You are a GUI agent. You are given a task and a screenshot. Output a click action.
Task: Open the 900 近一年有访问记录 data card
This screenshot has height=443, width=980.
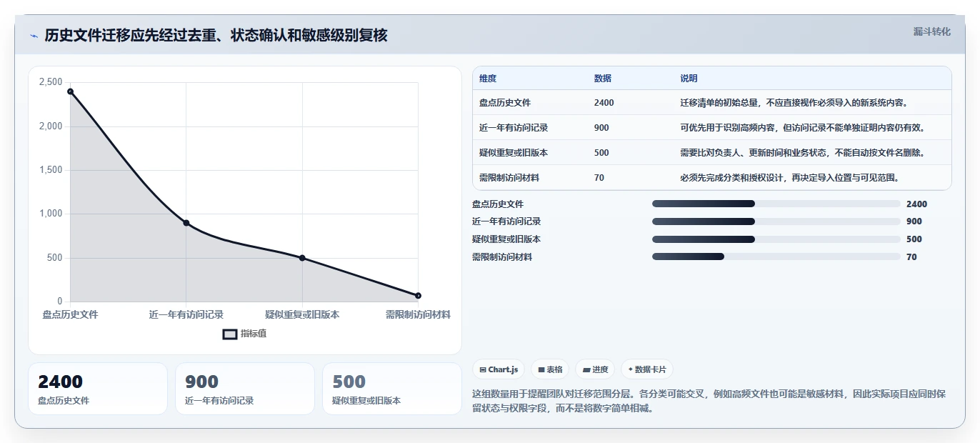click(x=245, y=389)
